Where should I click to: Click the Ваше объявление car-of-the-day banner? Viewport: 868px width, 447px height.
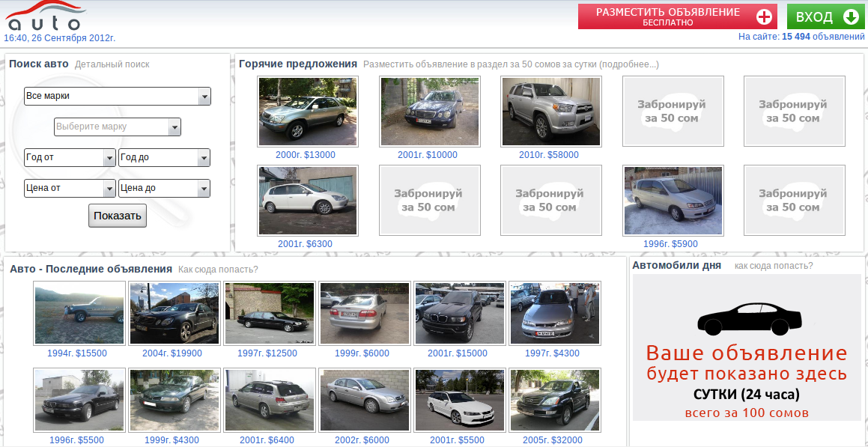point(747,347)
